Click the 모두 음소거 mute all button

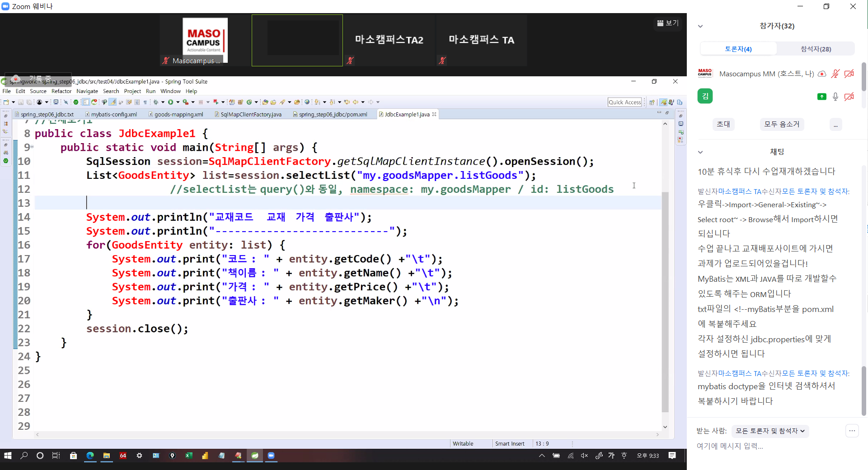pos(782,124)
